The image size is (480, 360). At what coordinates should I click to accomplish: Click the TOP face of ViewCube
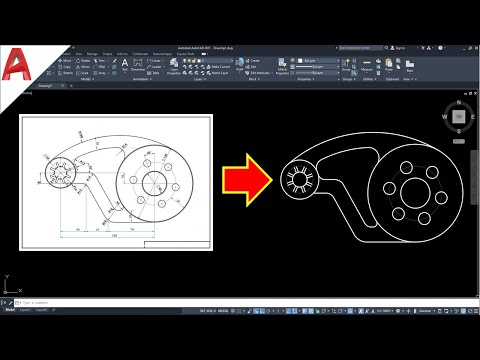(x=459, y=117)
